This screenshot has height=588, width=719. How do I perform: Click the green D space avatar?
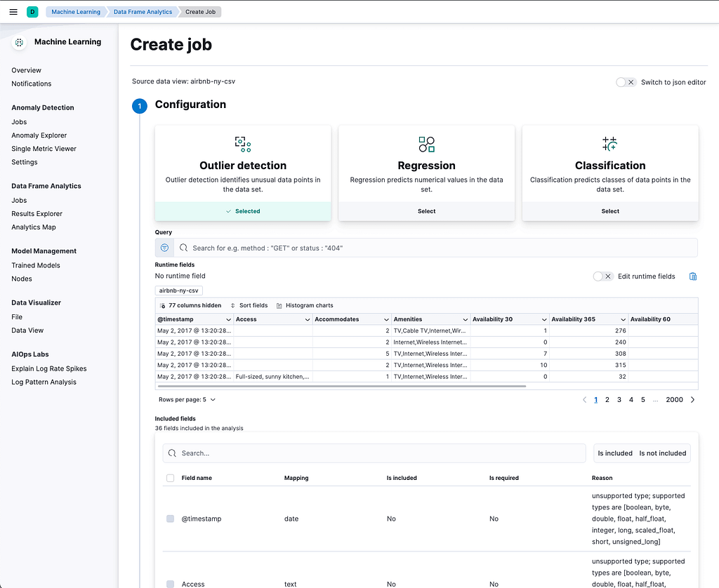[x=32, y=12]
